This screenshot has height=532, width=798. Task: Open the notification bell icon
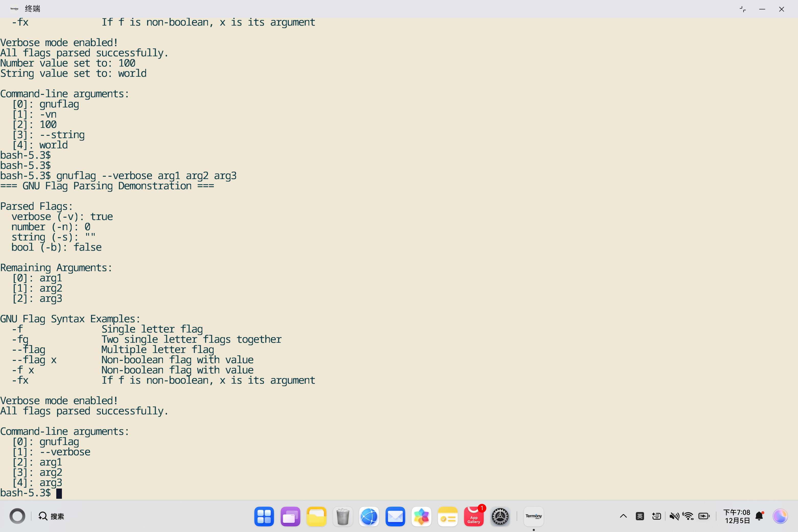[759, 516]
